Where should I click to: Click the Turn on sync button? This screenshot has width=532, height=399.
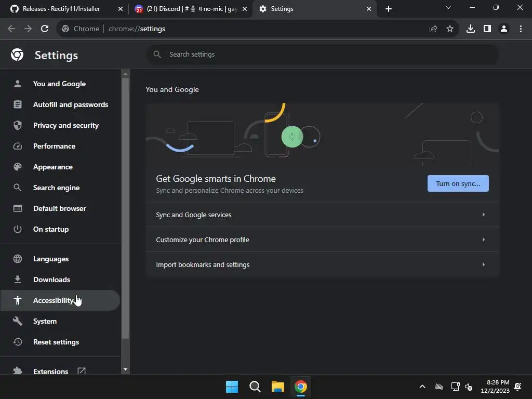(x=458, y=183)
